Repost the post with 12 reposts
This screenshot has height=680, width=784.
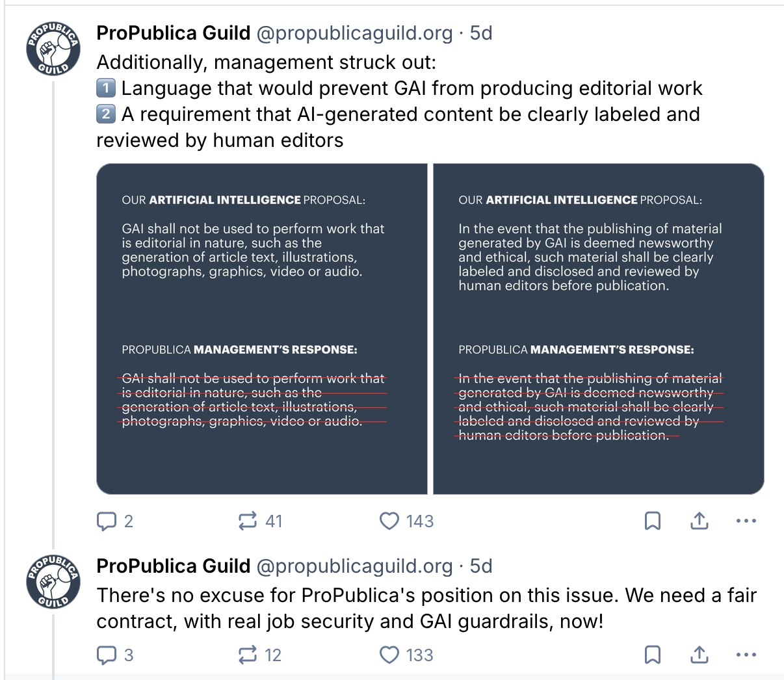(248, 655)
